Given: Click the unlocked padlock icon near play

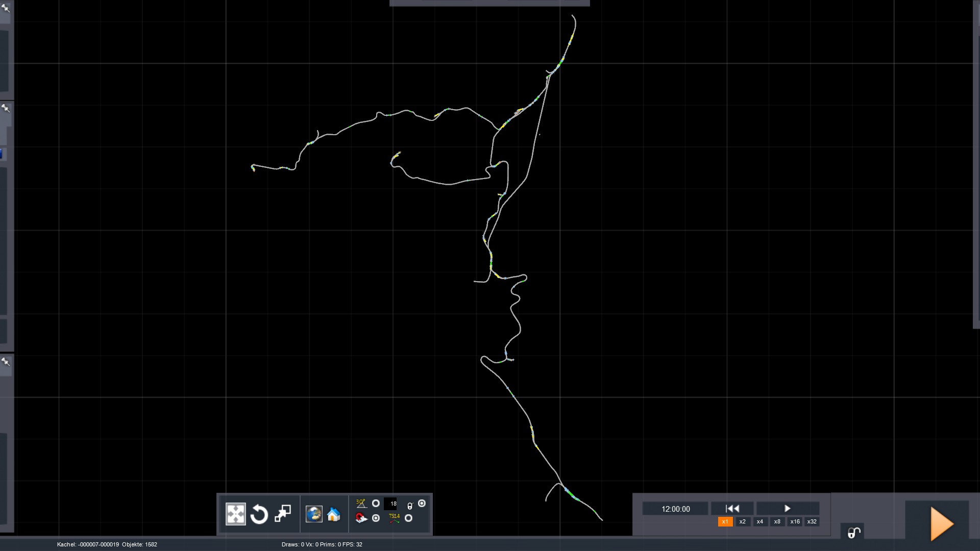Looking at the screenshot, I should point(853,533).
